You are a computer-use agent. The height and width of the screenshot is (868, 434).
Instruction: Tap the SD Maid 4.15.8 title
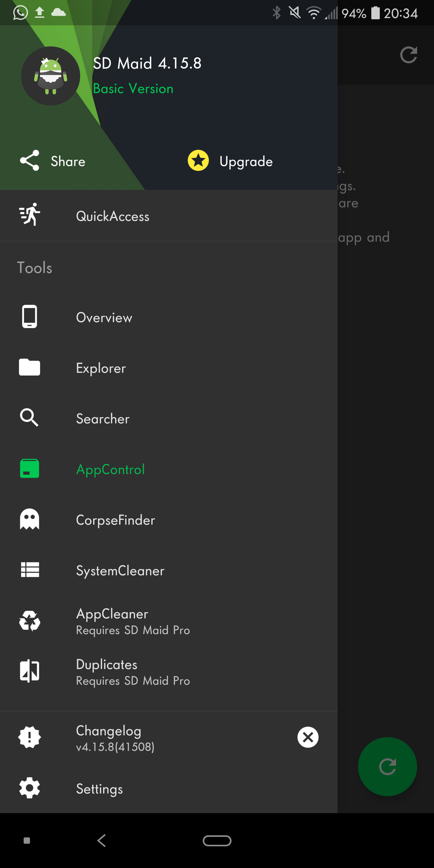coord(147,63)
